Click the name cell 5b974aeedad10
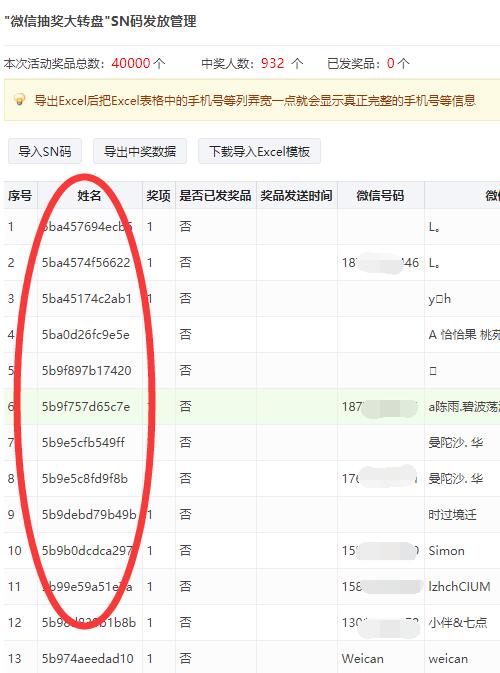 88,658
